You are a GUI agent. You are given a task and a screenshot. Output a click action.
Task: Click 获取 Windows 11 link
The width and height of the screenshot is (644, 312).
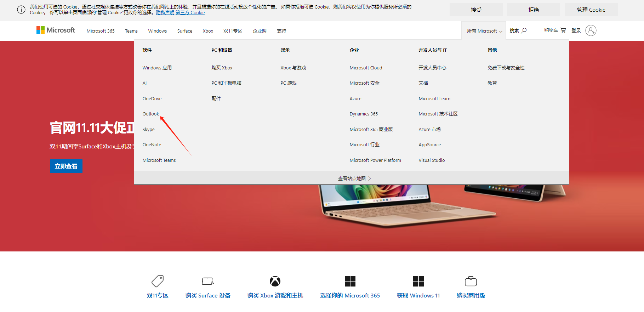tap(418, 295)
